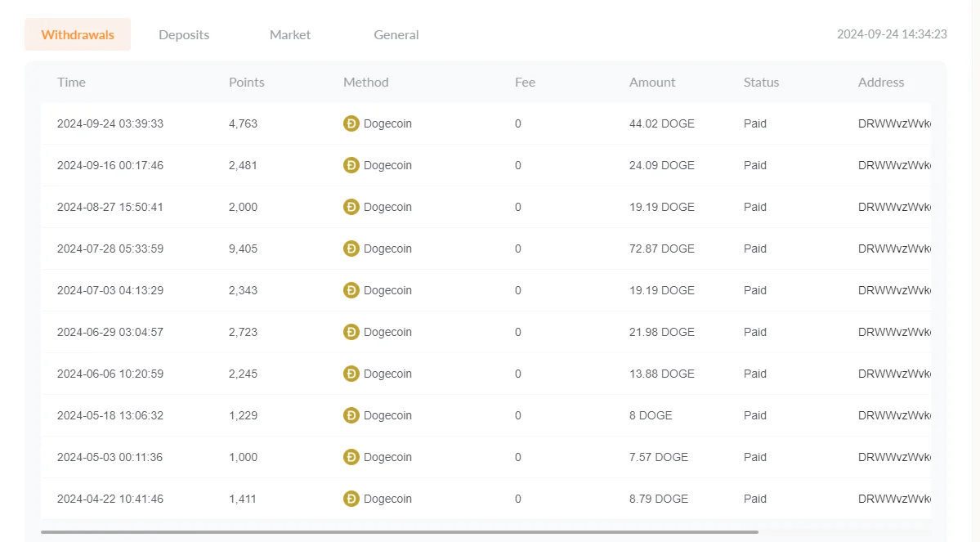Click Dogecoin icon in 7.57 DOGE row

coord(351,457)
